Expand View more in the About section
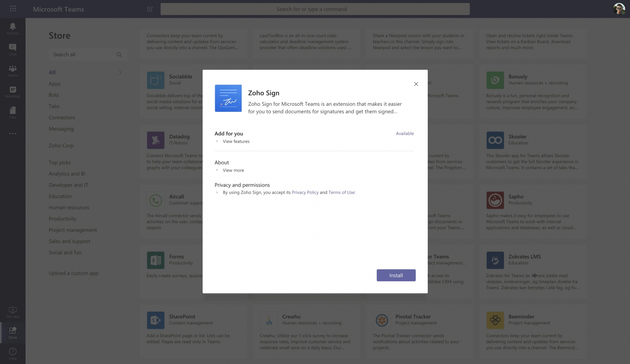 pos(233,170)
